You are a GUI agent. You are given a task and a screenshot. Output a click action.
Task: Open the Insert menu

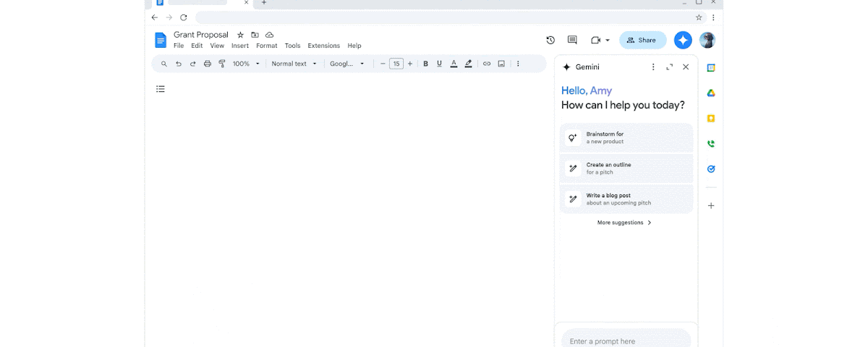tap(239, 46)
